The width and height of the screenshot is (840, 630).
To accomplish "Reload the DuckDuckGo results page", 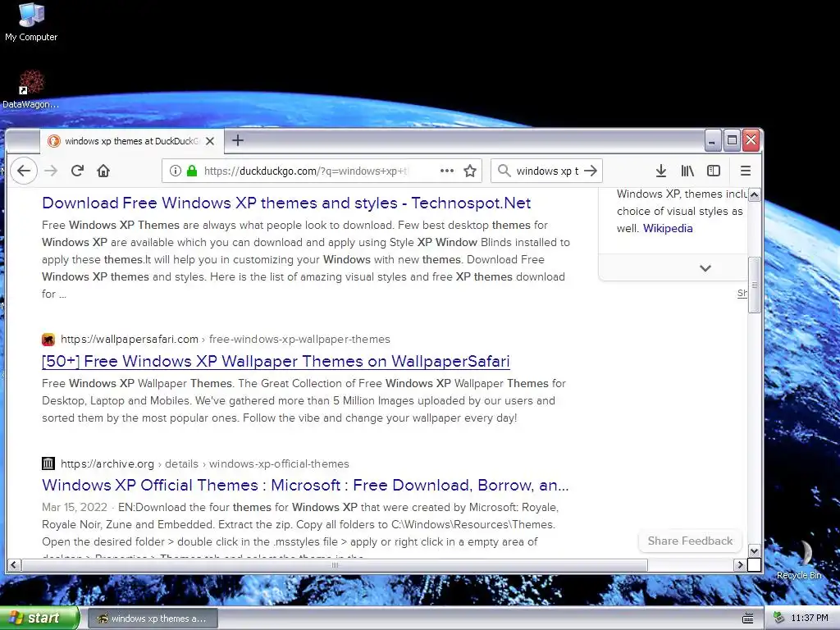I will tap(77, 171).
